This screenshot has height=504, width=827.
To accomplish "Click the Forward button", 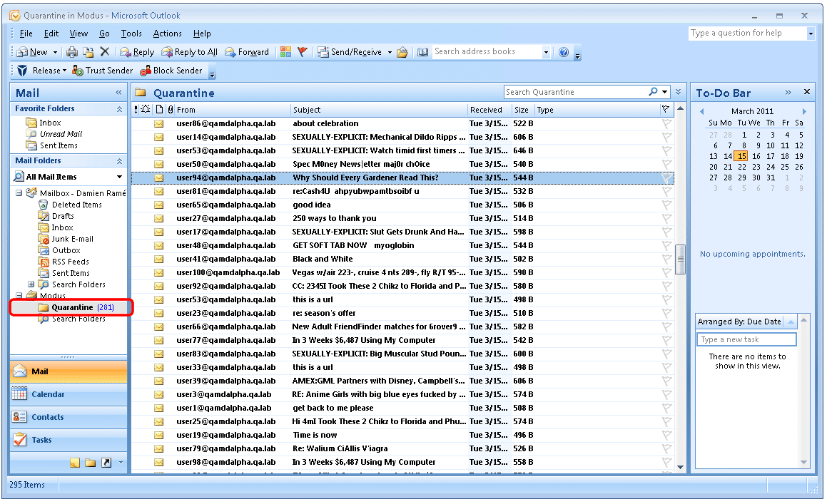I will (247, 52).
